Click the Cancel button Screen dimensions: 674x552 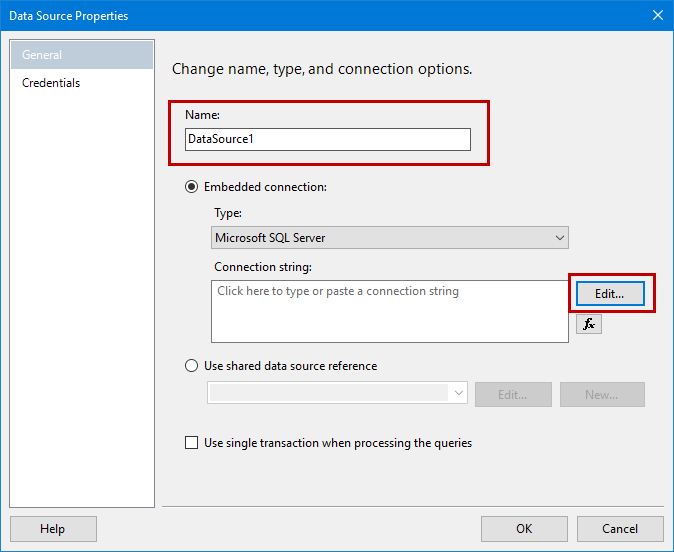pos(620,529)
